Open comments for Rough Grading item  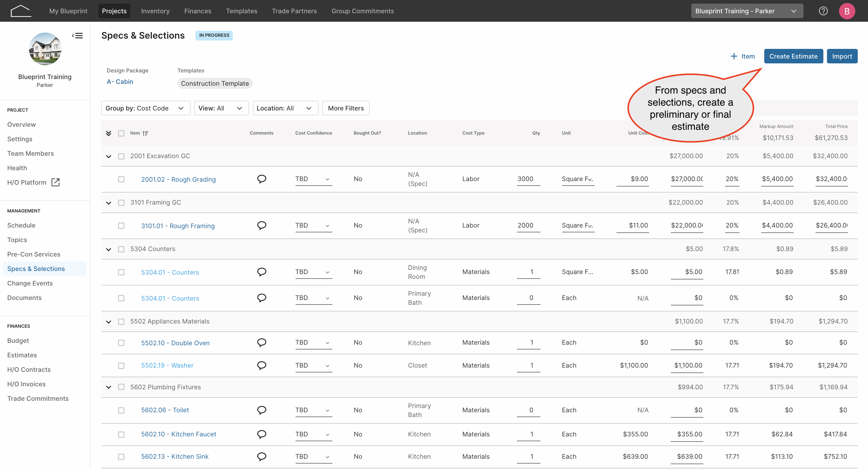[x=262, y=179]
